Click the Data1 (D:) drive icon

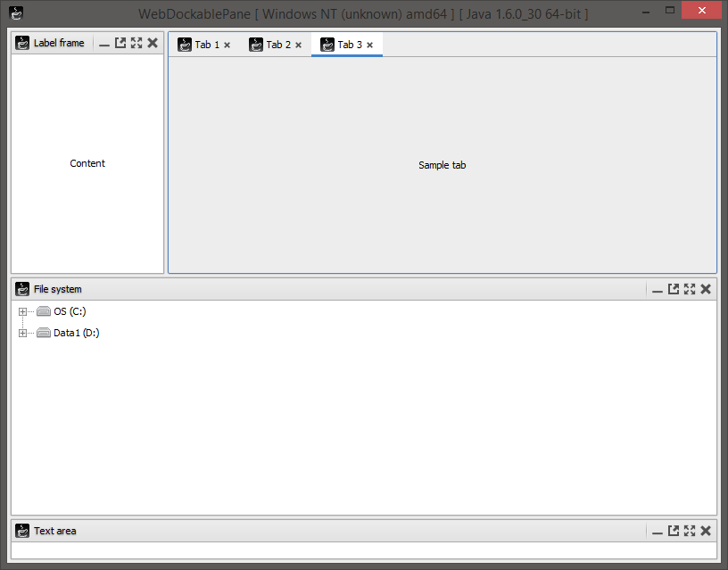(x=44, y=333)
